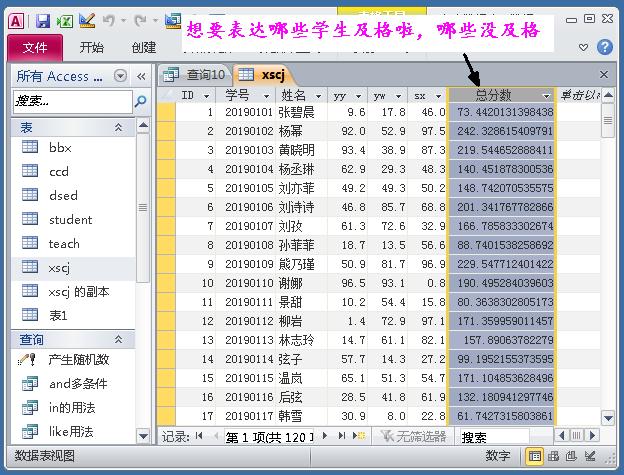
Task: Open the ID column filter dropdown
Action: pos(206,96)
